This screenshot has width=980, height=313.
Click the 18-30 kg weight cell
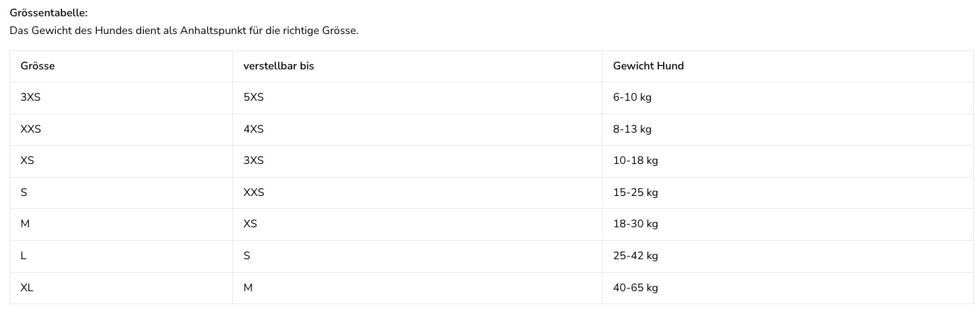coord(788,224)
